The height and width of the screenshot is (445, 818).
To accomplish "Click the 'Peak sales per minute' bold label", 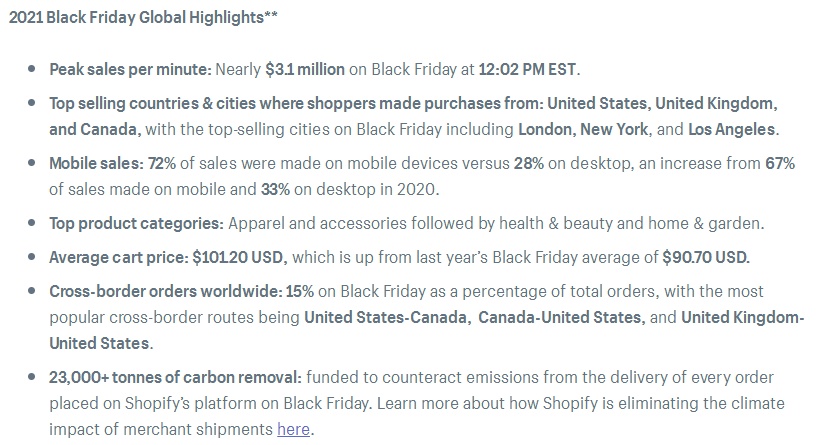I will click(130, 69).
